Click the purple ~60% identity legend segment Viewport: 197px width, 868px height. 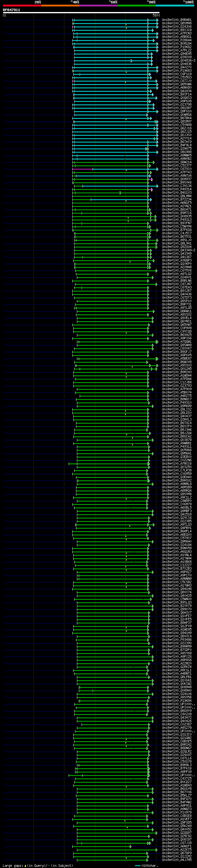(x=98, y=6)
